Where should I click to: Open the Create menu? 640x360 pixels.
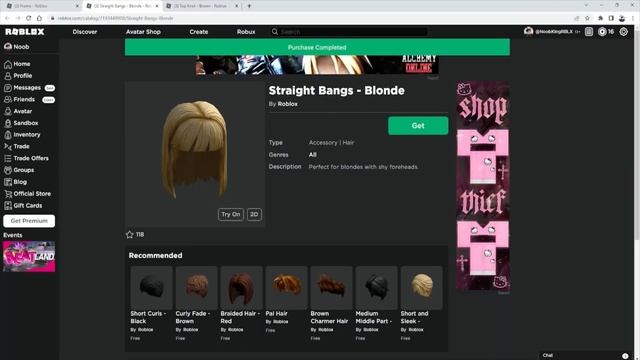(x=199, y=31)
